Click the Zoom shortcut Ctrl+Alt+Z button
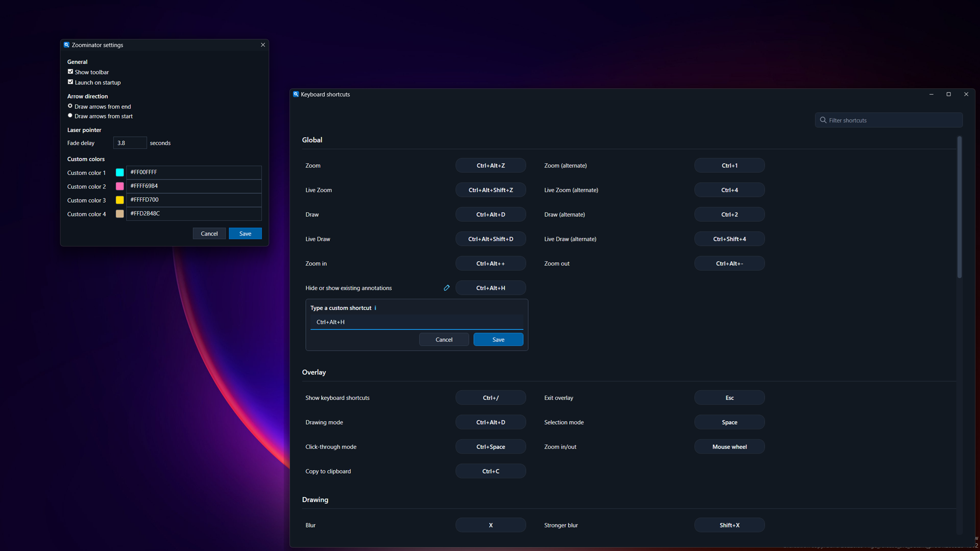Image resolution: width=980 pixels, height=551 pixels. (490, 166)
